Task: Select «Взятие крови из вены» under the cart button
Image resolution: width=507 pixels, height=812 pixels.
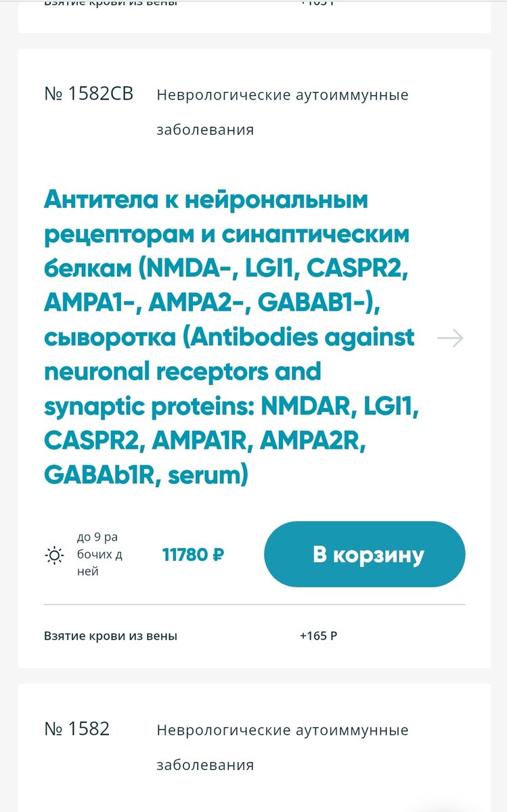Action: (x=110, y=636)
